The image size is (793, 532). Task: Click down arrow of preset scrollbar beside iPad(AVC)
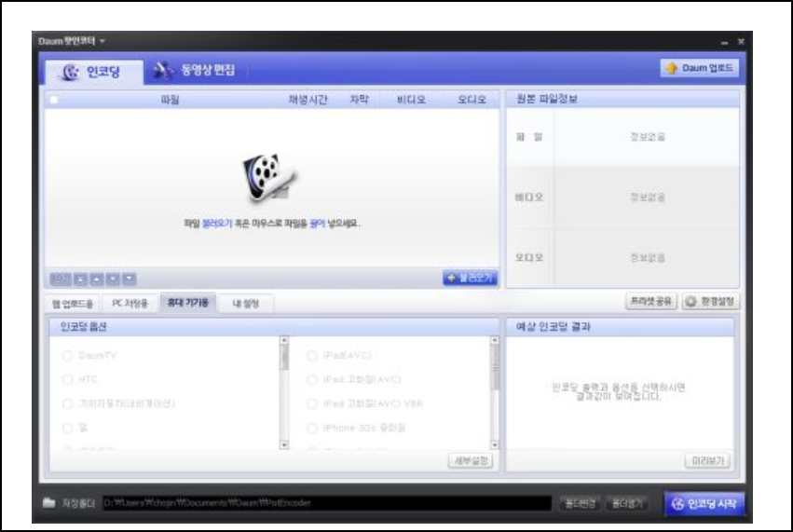495,445
